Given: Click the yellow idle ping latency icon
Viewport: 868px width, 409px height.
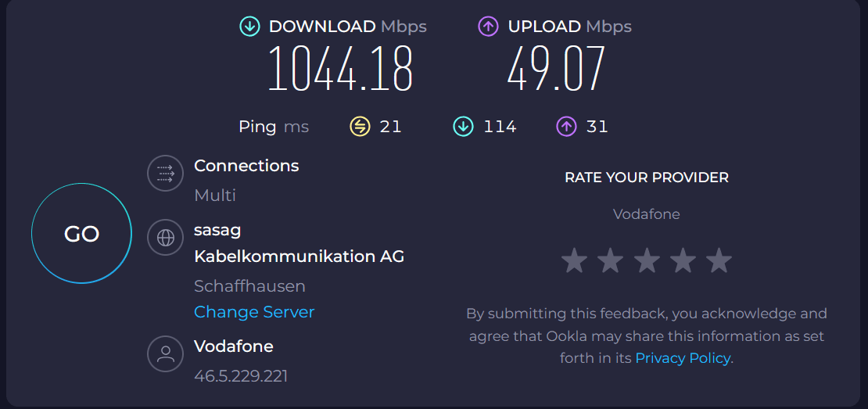Looking at the screenshot, I should point(360,127).
